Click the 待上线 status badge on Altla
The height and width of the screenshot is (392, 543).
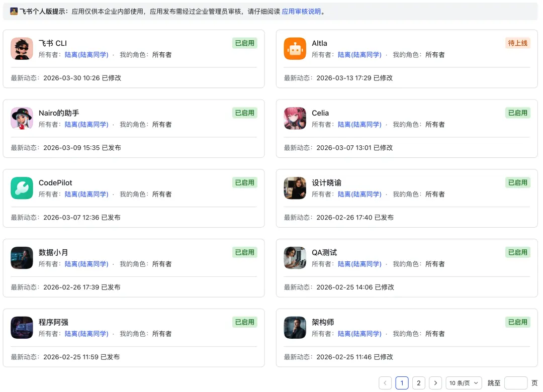point(517,43)
